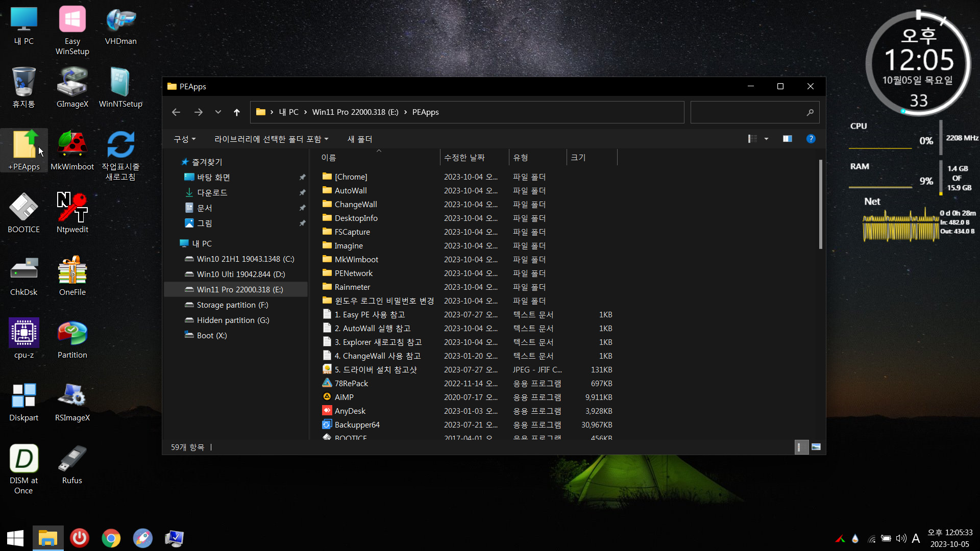Go forward in Explorer navigation

click(x=199, y=112)
